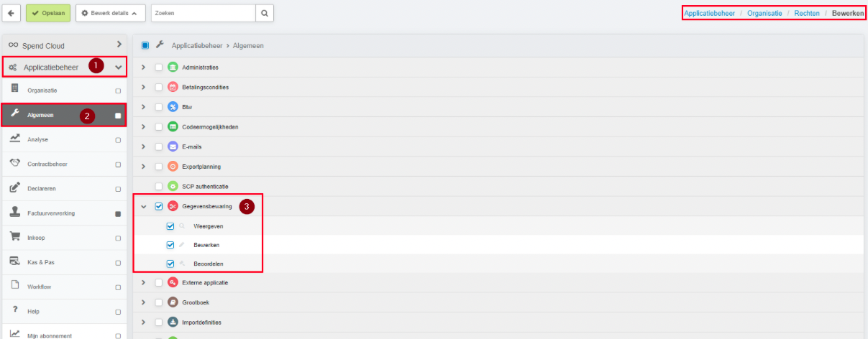Click the search magnifier icon
Viewport: 868px width, 339px height.
pyautogui.click(x=264, y=13)
